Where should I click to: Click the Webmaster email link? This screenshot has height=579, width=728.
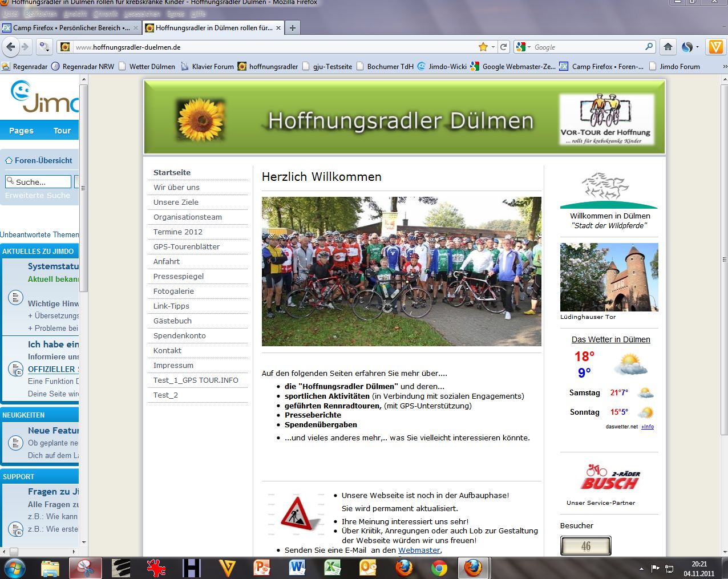pos(419,550)
